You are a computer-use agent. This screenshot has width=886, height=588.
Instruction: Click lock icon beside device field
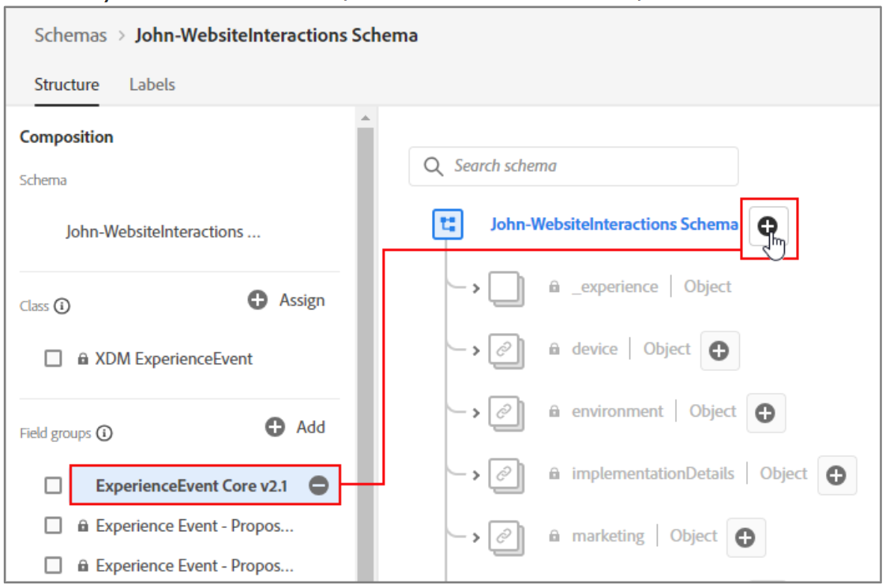(554, 349)
